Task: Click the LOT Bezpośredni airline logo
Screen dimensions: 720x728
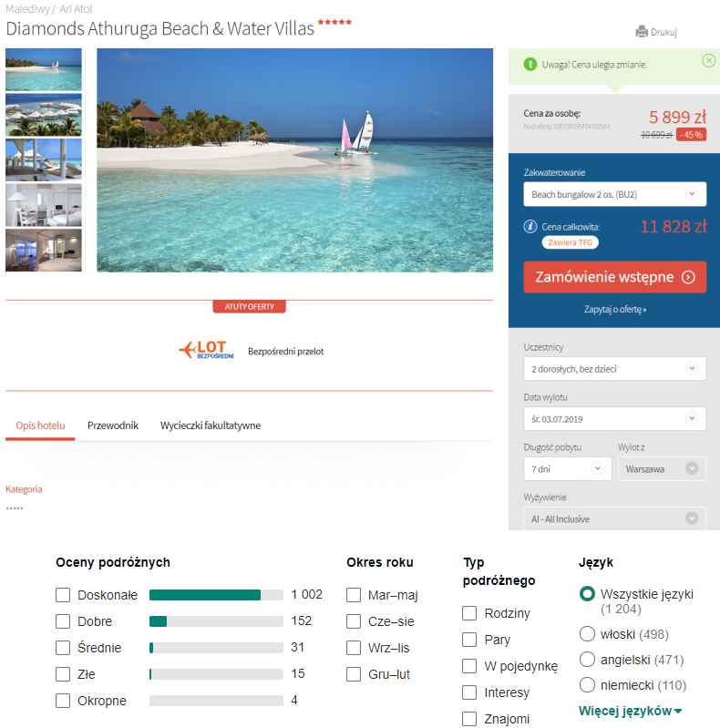Action: (x=206, y=350)
